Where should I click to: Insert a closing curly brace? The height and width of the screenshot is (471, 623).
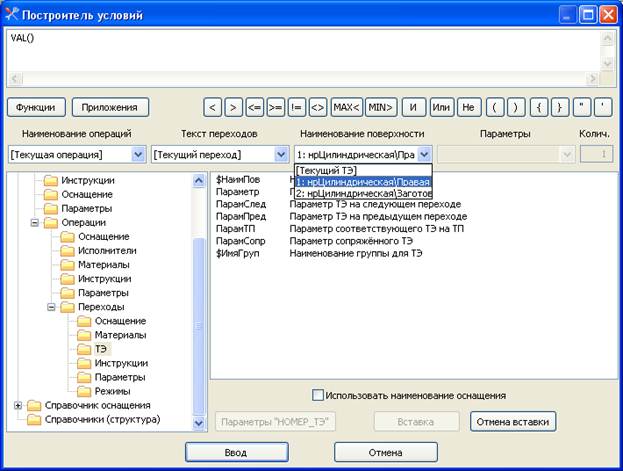[560, 107]
